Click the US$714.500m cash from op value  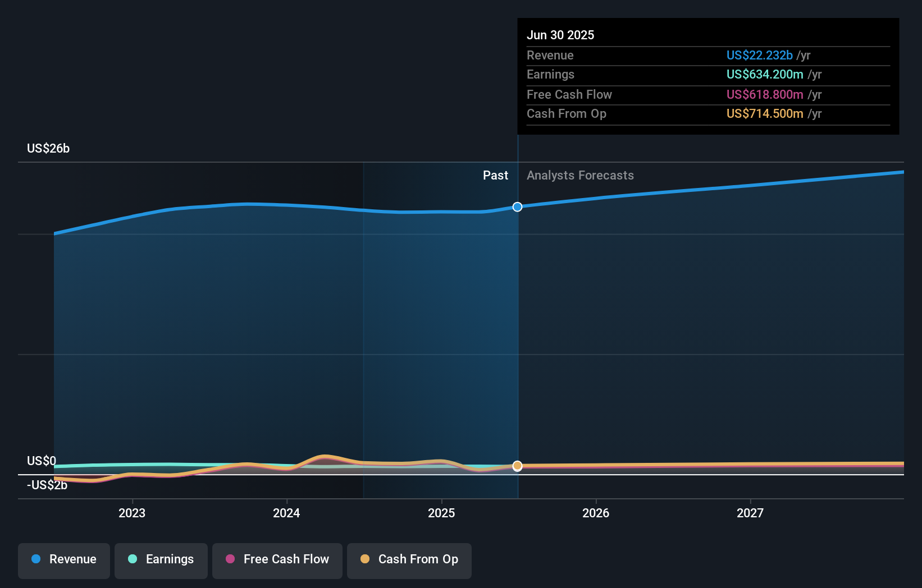coord(765,113)
